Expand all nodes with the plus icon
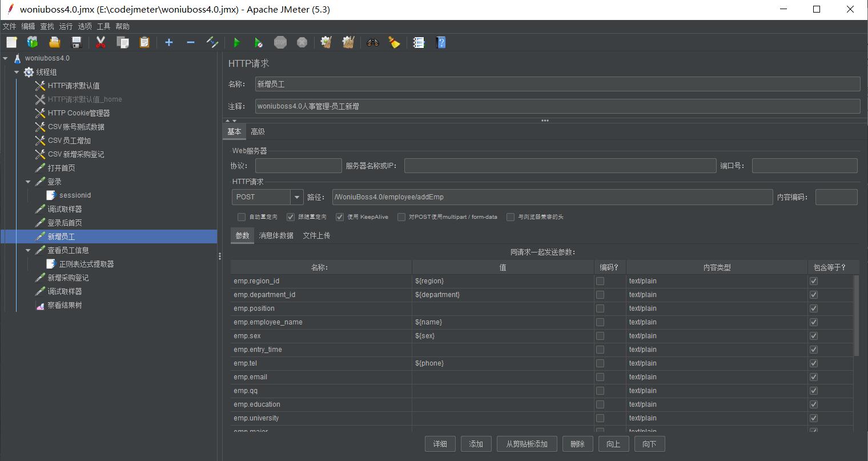The height and width of the screenshot is (461, 868). [x=169, y=42]
